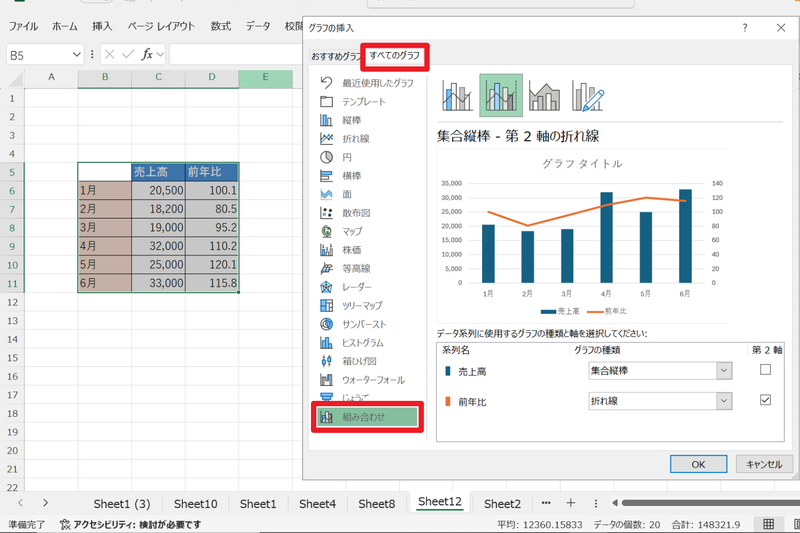Image resolution: width=800 pixels, height=533 pixels.
Task: Open chart type dropdown for 売上高 series
Action: coord(724,371)
